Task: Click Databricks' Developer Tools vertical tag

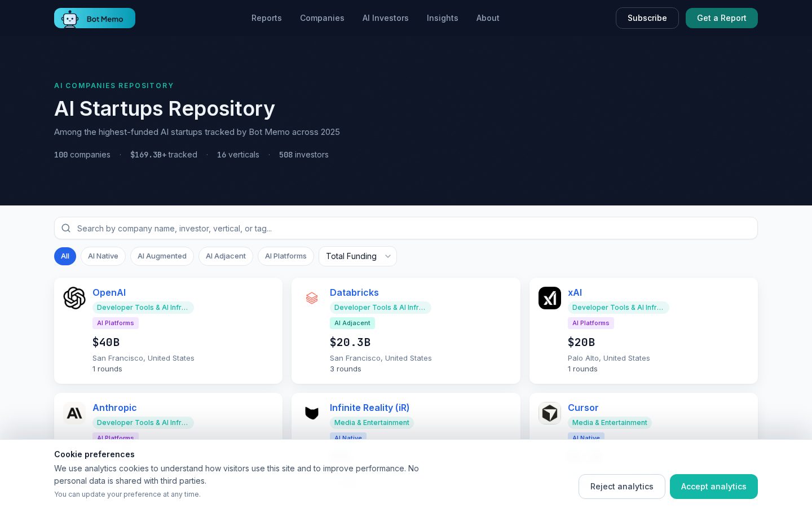Action: [x=381, y=308]
